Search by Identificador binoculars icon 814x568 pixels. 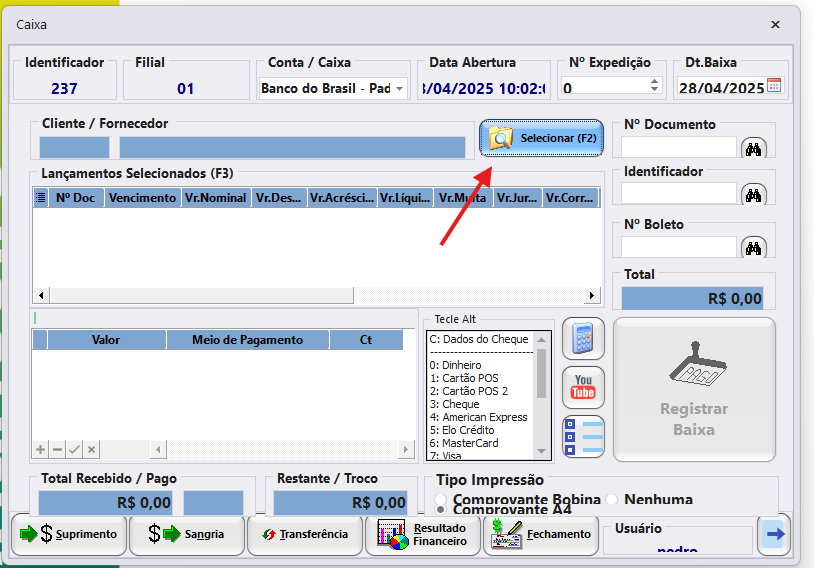coord(753,195)
